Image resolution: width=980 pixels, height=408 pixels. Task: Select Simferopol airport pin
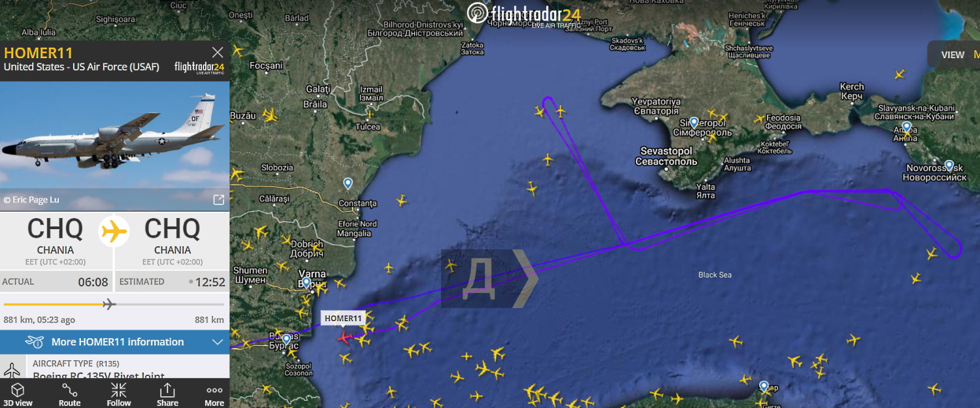click(x=694, y=123)
